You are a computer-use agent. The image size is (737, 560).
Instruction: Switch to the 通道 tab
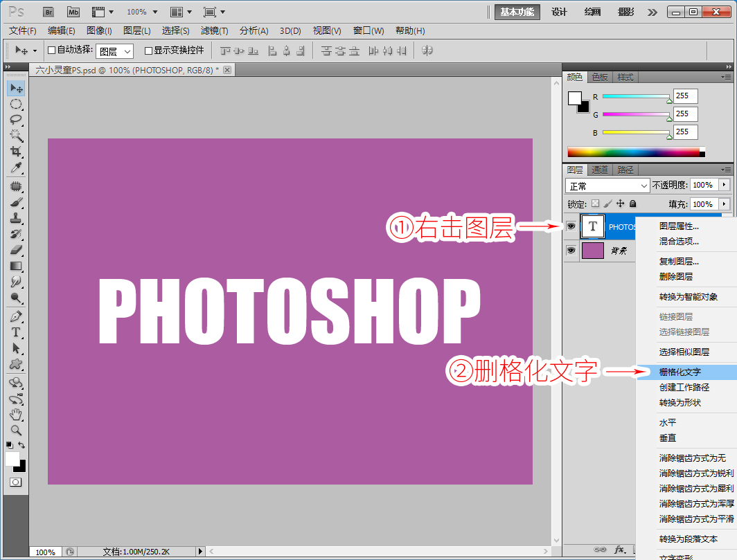[x=600, y=170]
